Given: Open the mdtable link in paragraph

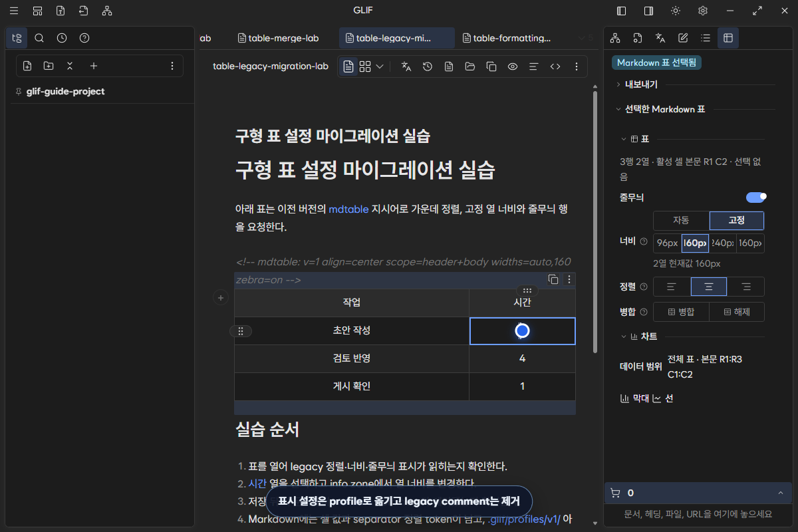Looking at the screenshot, I should tap(348, 209).
